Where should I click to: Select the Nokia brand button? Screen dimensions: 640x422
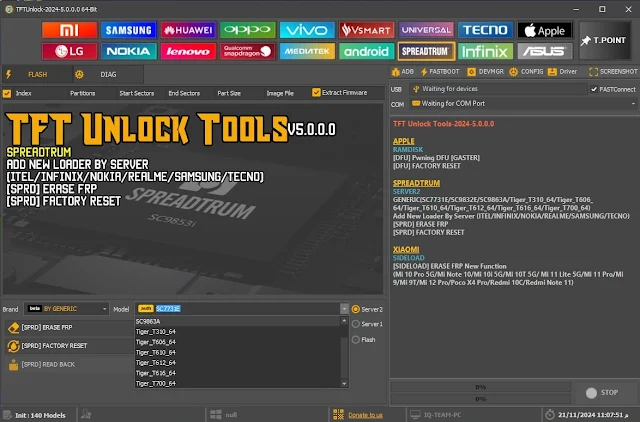click(x=129, y=51)
